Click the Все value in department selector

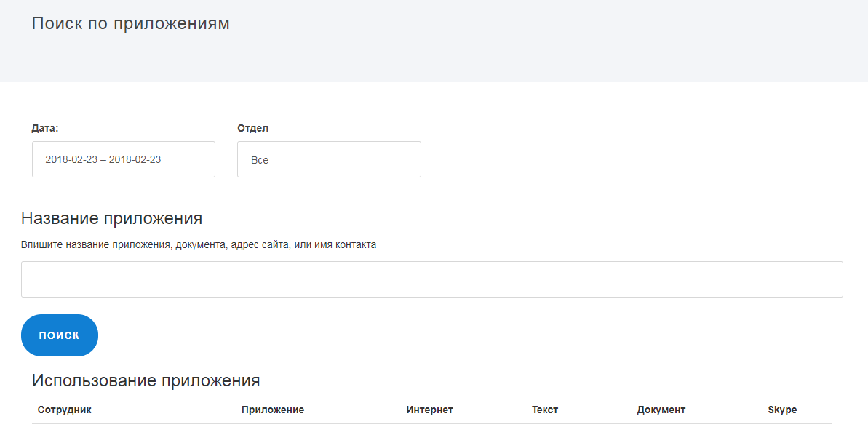pos(260,160)
